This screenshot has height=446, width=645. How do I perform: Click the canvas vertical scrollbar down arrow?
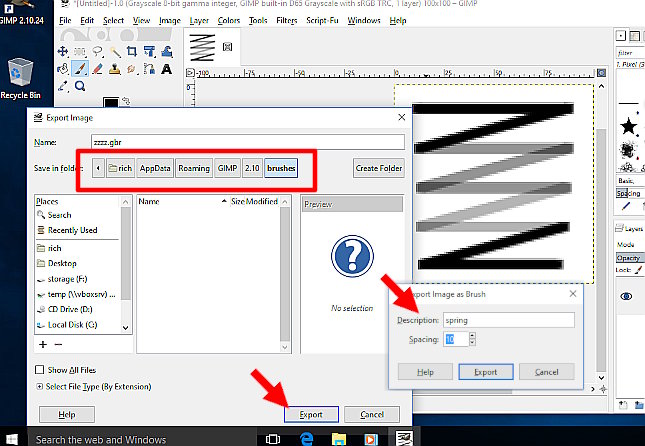pyautogui.click(x=601, y=378)
